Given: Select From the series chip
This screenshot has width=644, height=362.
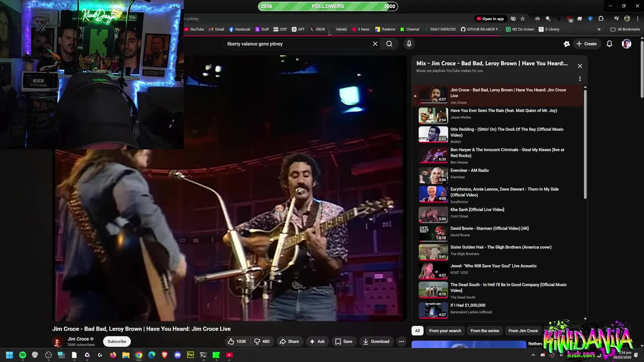Looking at the screenshot, I should pos(485,331).
